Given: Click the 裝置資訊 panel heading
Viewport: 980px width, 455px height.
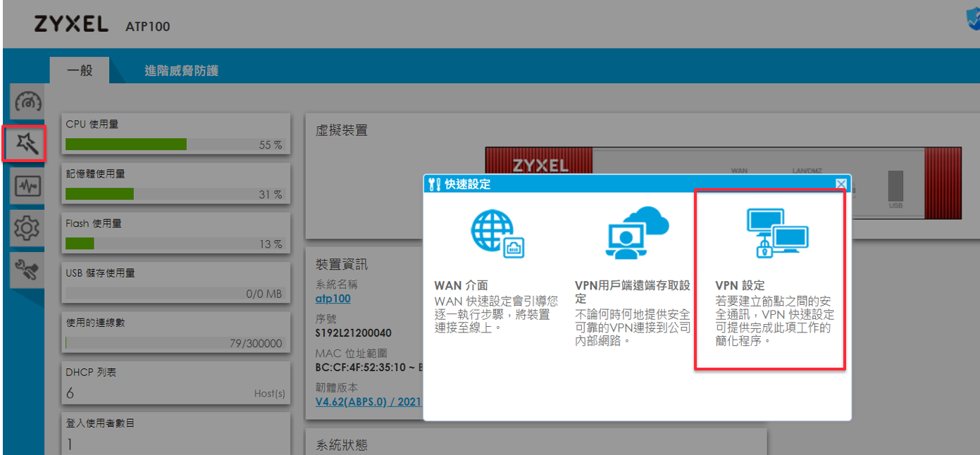Looking at the screenshot, I should coord(342,264).
